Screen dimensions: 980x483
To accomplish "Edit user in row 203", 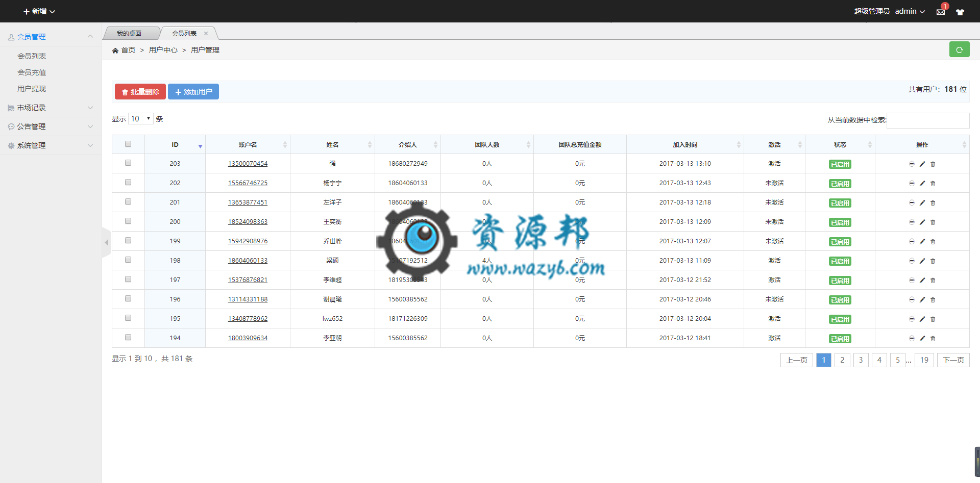I will (x=922, y=164).
